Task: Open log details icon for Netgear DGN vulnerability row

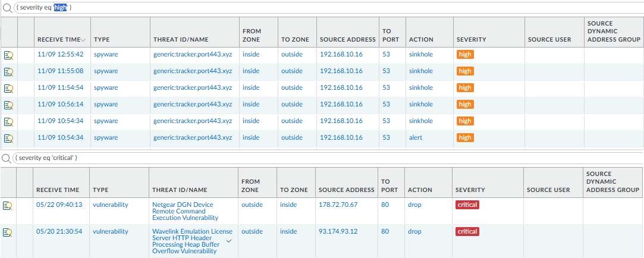Action: [x=9, y=206]
